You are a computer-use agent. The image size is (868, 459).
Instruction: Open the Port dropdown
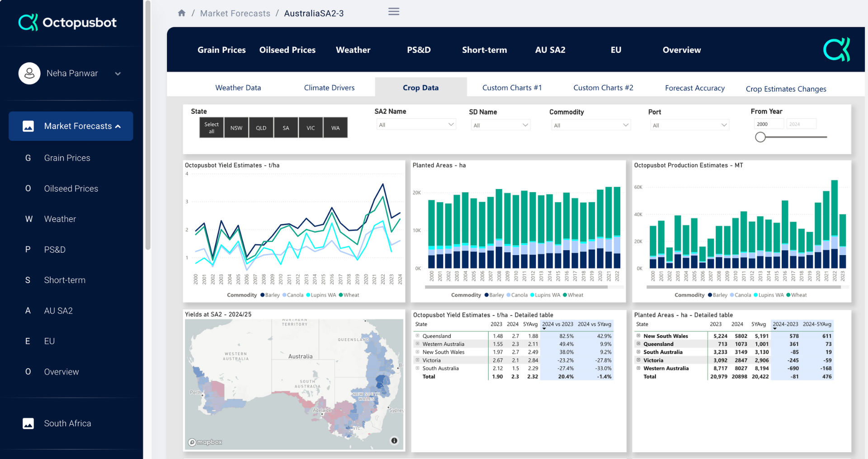tap(689, 125)
